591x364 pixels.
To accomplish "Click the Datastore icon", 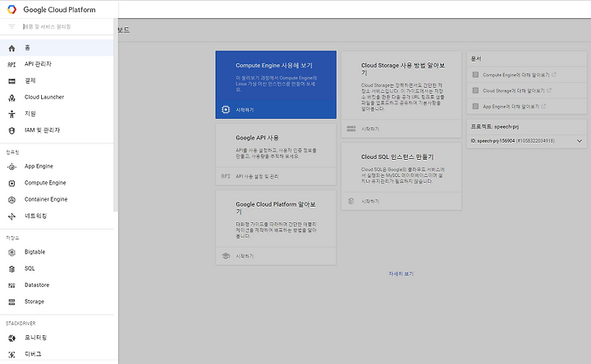I will 11,285.
